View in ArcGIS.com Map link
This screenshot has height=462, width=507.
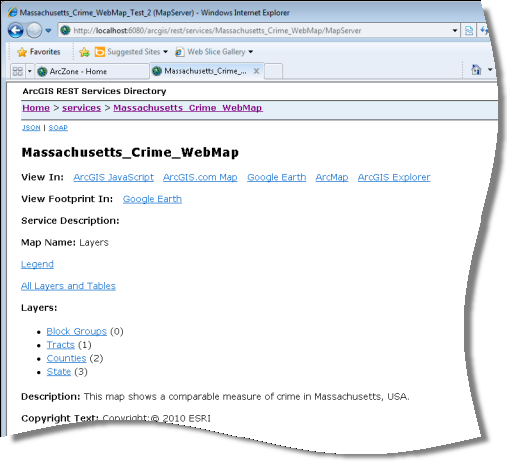tap(200, 177)
